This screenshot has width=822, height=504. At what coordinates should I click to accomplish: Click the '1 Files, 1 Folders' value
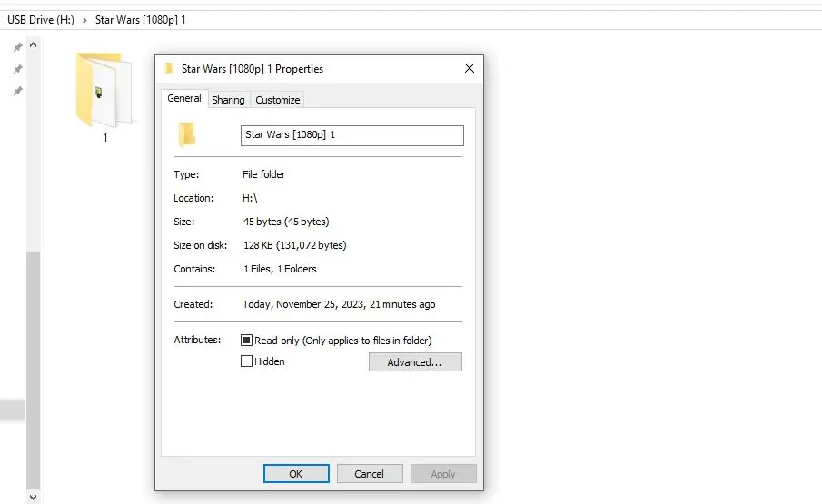click(x=280, y=269)
